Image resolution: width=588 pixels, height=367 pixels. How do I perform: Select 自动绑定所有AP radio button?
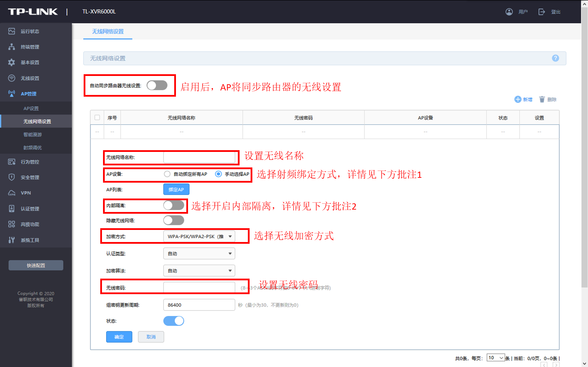[167, 174]
